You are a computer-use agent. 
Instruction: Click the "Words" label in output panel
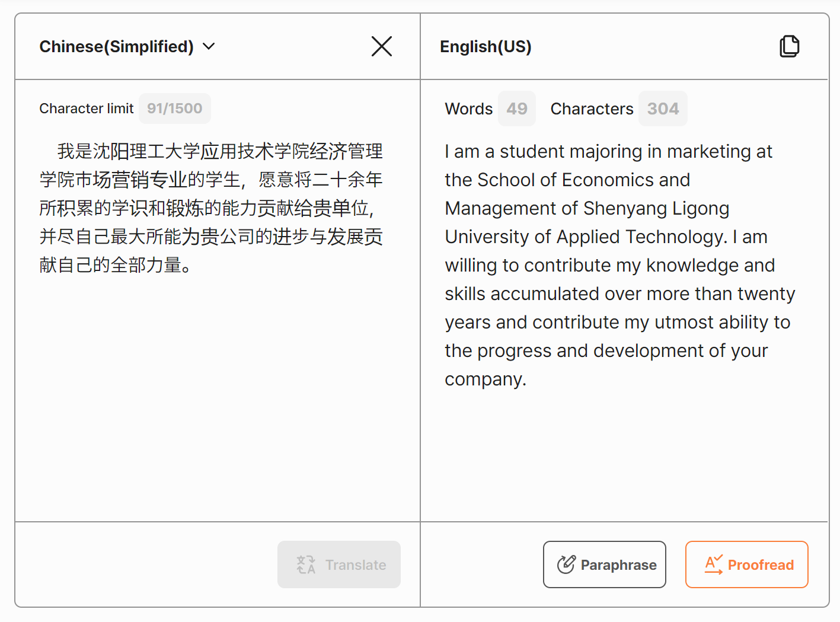click(x=469, y=109)
